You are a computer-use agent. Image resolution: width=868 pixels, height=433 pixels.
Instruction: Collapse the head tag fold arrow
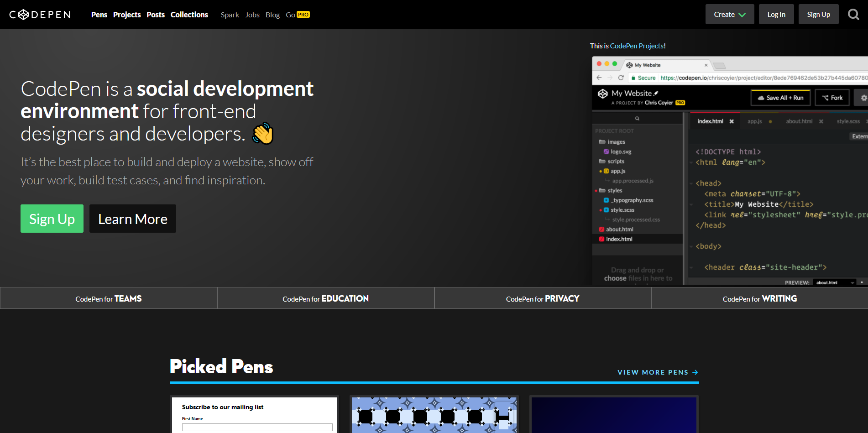691,183
